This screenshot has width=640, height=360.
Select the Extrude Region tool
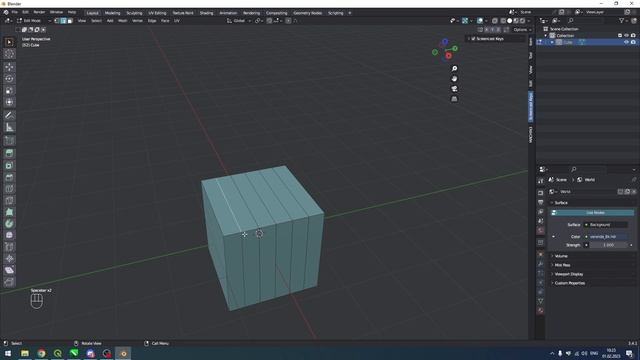tap(9, 153)
